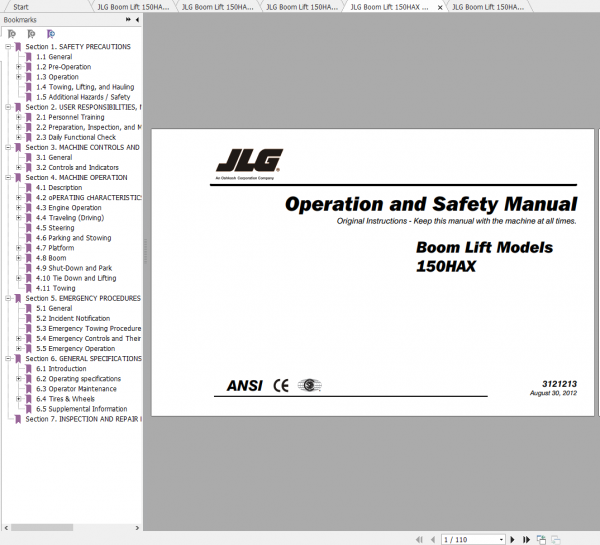Select Section 7. INSPECTION AND REPAIR bookmark
Screen dimensions: 600x545
83,419
